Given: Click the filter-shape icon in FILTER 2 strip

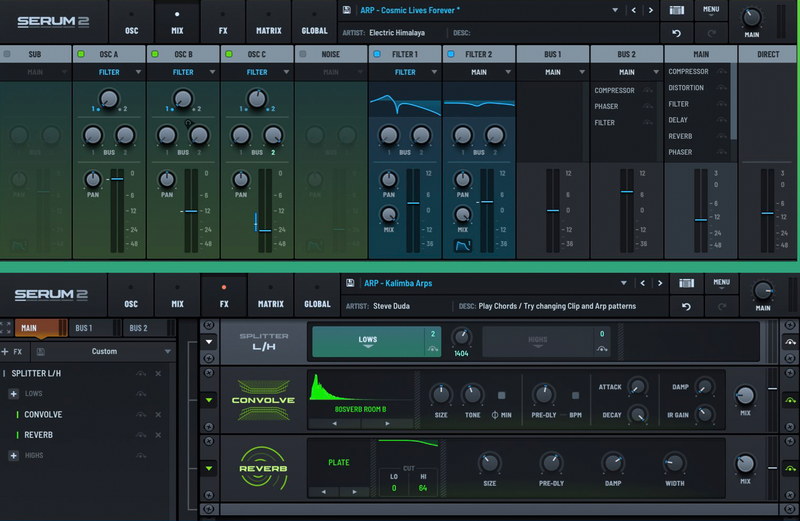Looking at the screenshot, I should [x=463, y=246].
